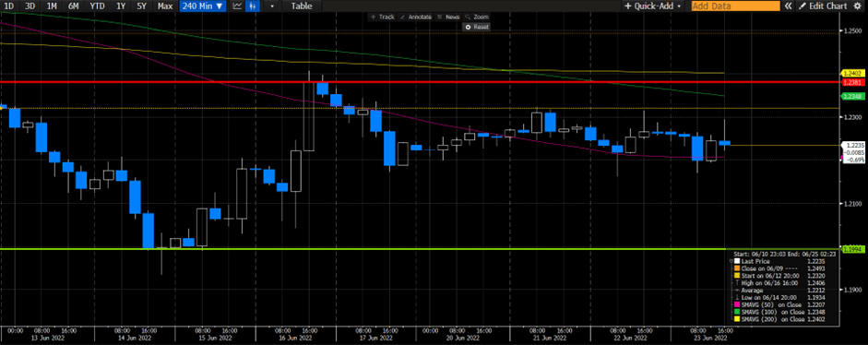Viewport: 868px width, 345px height.
Task: Open chart settings gear icon
Action: [x=858, y=6]
